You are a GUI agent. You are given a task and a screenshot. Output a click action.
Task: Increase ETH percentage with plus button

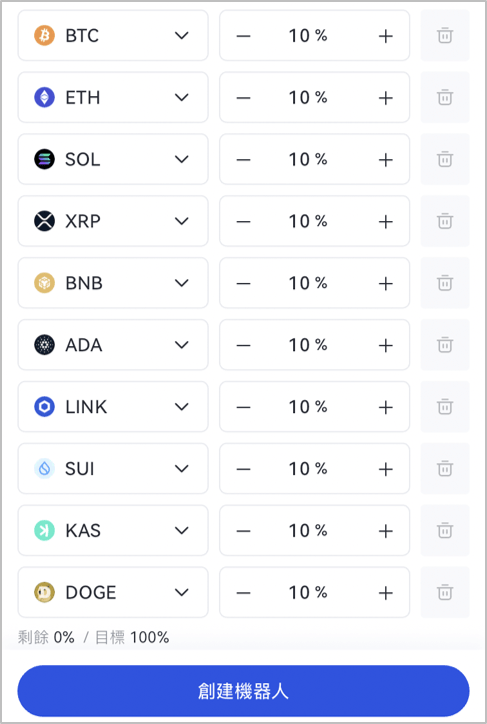coord(385,98)
